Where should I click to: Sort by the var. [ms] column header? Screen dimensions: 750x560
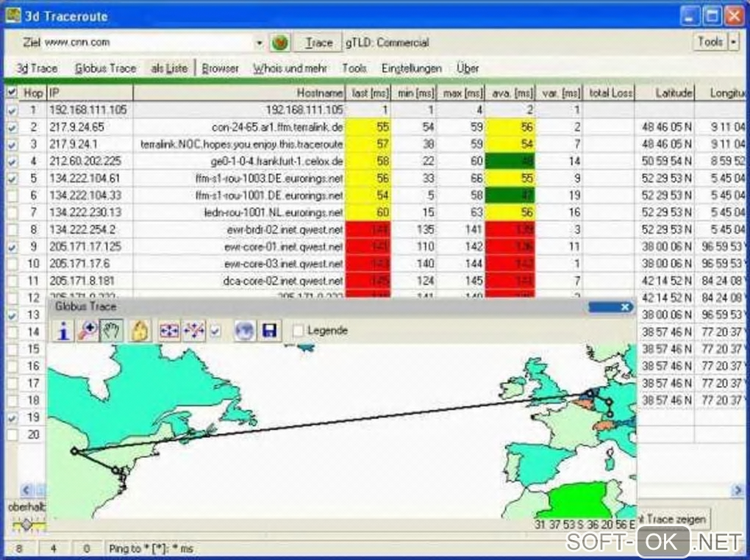[560, 93]
